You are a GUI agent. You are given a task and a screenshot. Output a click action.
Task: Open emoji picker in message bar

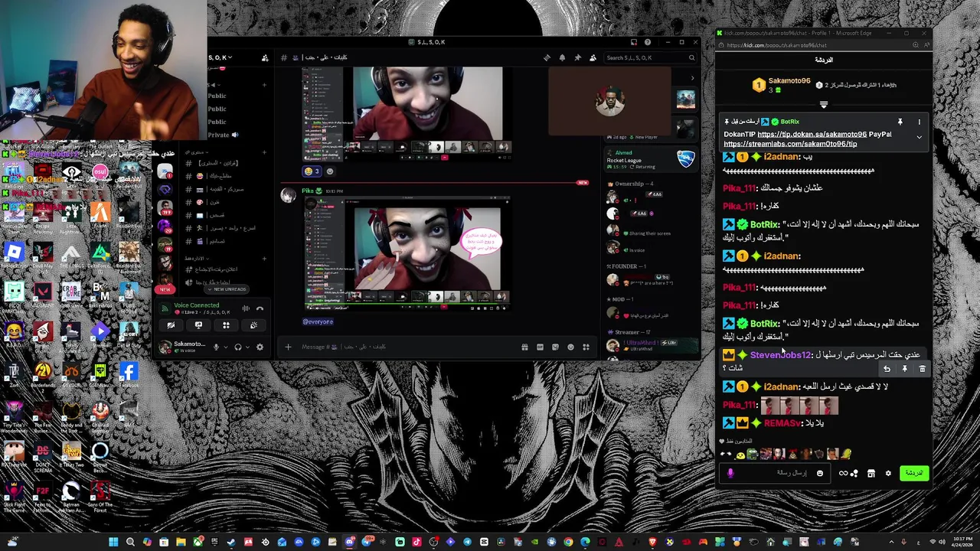pos(570,347)
